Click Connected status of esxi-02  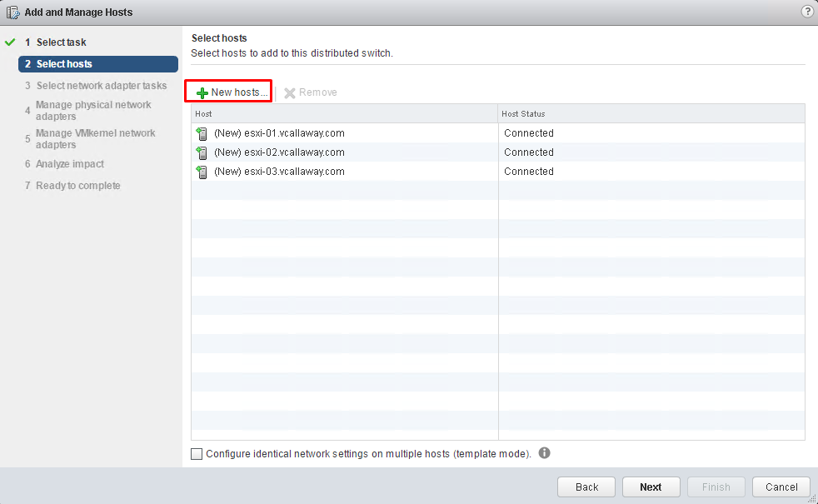point(528,152)
